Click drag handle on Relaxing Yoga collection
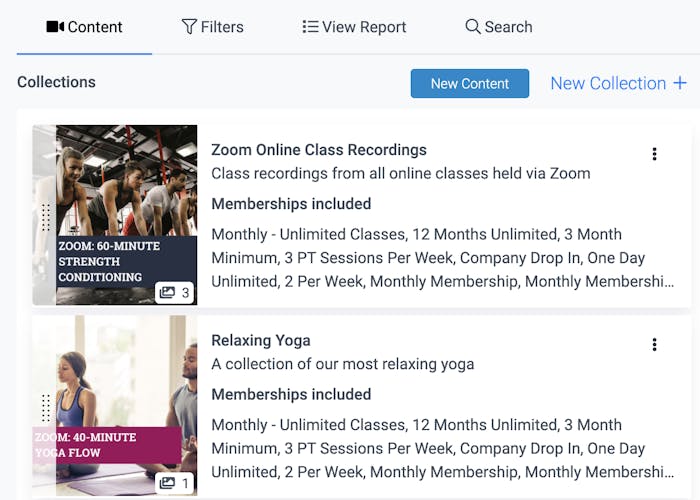The image size is (700, 500). point(46,407)
